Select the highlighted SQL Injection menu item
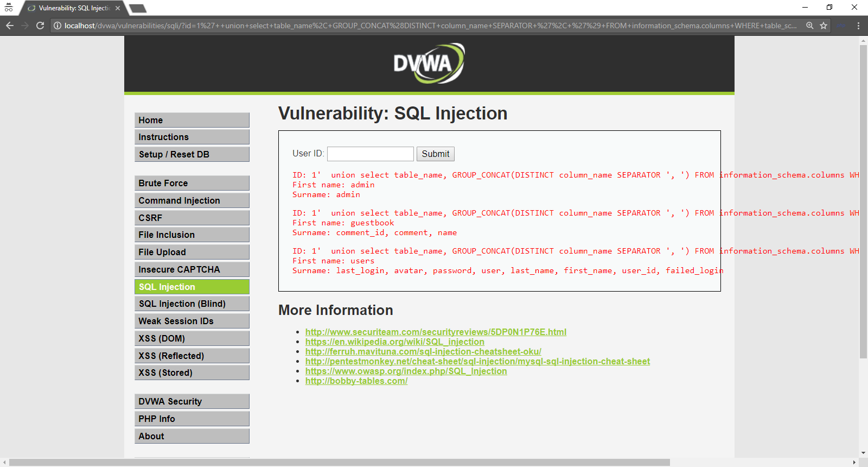This screenshot has height=467, width=868. (192, 287)
